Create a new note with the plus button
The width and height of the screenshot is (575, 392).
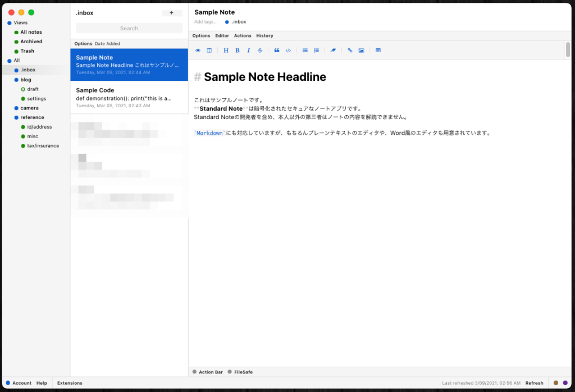pos(172,13)
